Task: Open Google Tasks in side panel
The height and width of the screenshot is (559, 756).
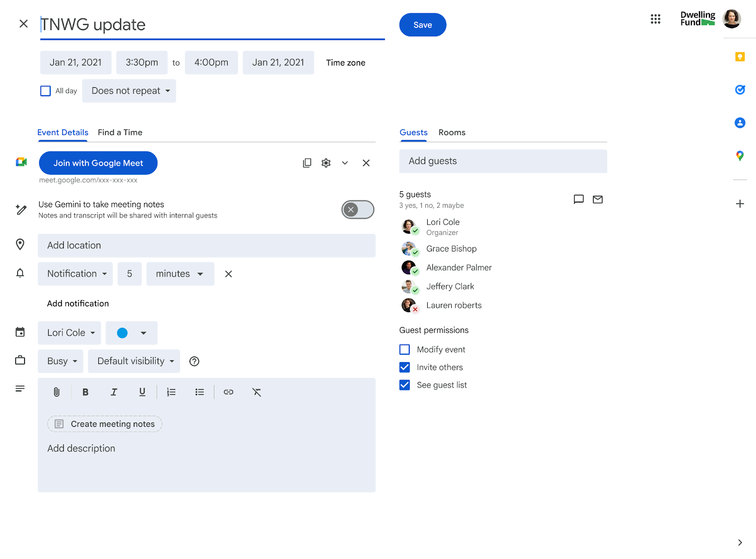Action: click(740, 90)
